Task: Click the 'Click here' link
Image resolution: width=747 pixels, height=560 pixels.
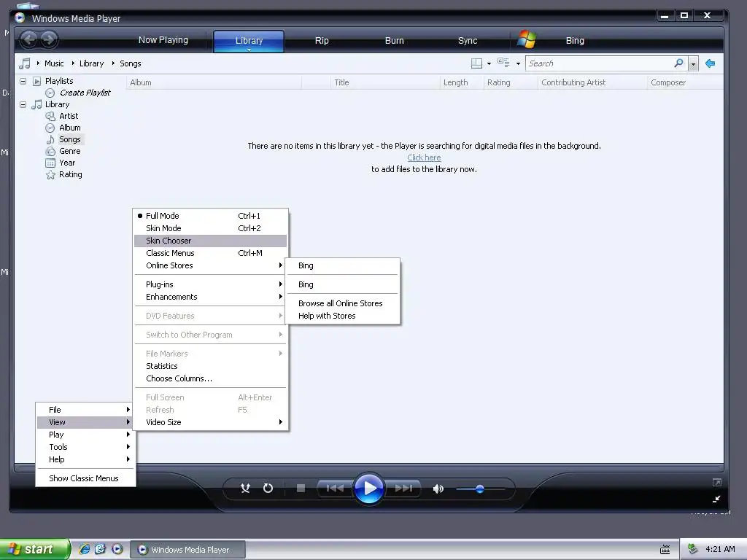Action: click(424, 157)
